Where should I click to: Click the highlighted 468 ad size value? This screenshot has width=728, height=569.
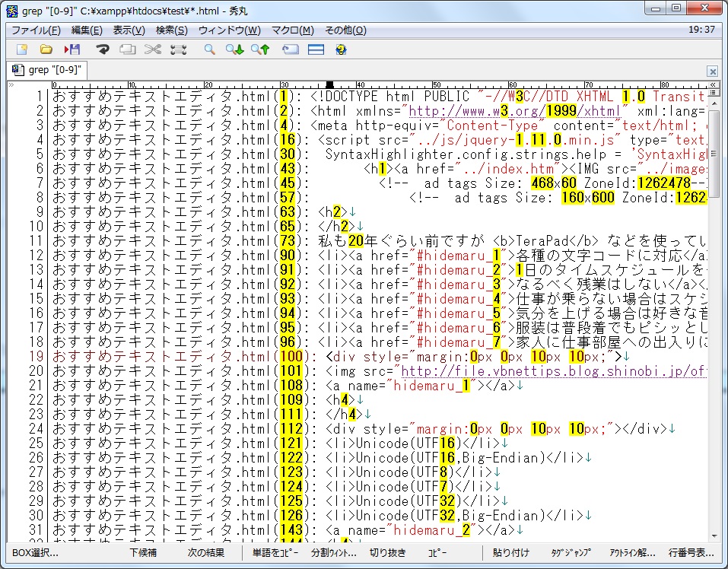click(x=542, y=183)
